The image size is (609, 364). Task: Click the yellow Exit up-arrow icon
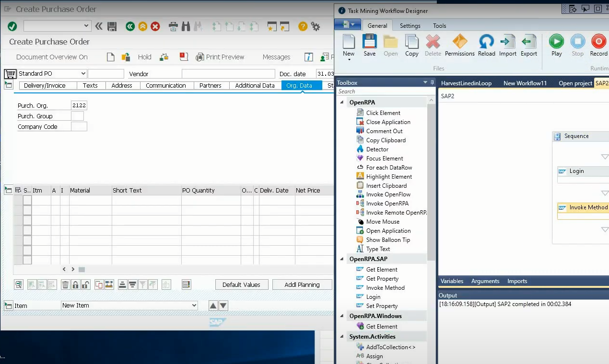click(142, 26)
